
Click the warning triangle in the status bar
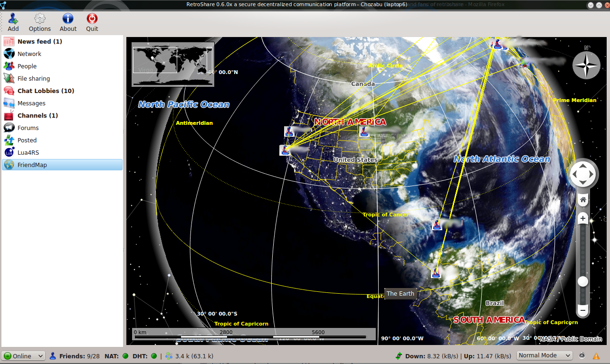pyautogui.click(x=597, y=355)
